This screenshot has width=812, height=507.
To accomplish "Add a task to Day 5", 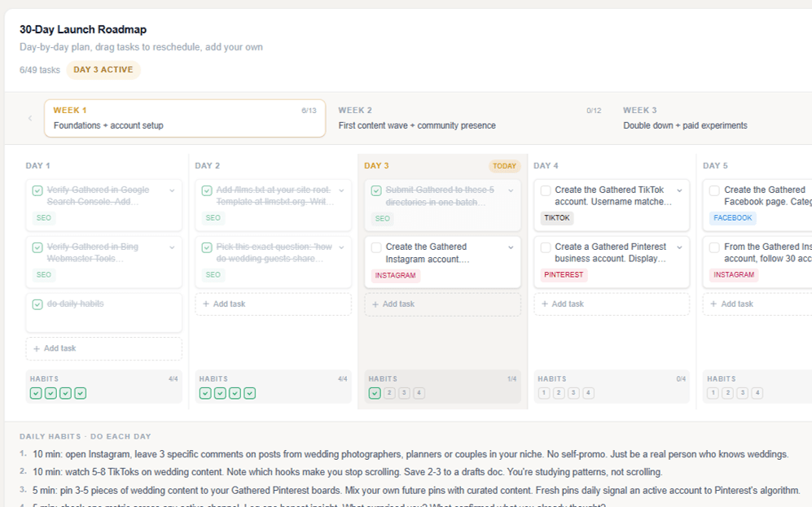I will tap(757, 304).
